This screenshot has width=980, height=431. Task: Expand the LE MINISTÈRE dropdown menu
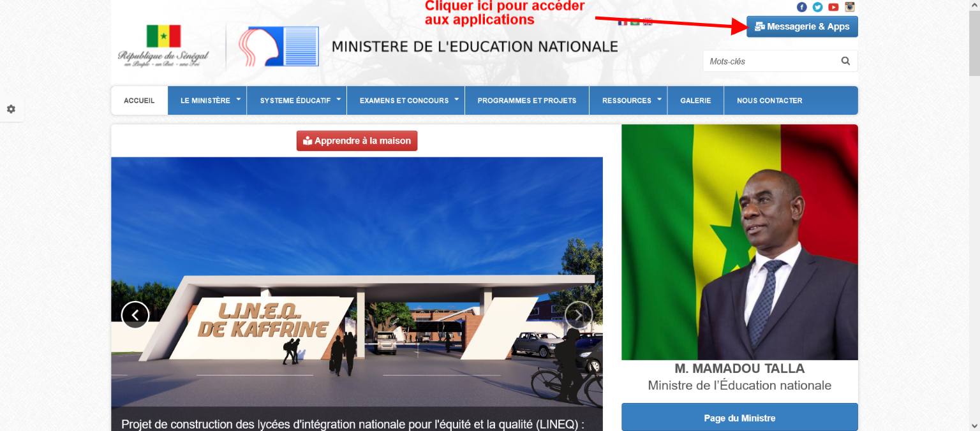(x=207, y=100)
